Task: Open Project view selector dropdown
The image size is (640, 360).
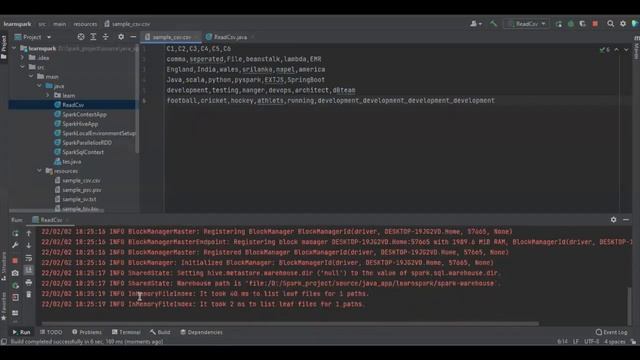Action: point(33,37)
